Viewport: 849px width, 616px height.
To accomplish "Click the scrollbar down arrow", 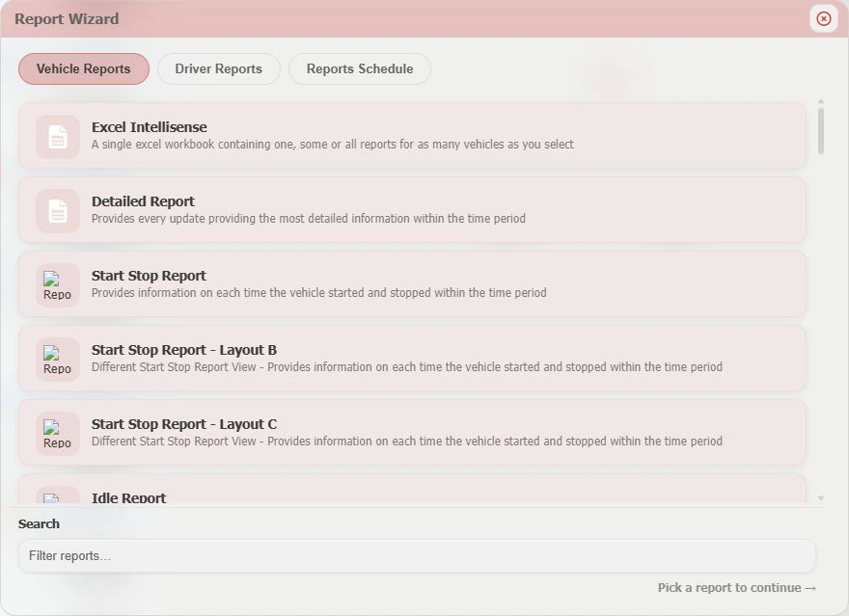I will pyautogui.click(x=821, y=498).
